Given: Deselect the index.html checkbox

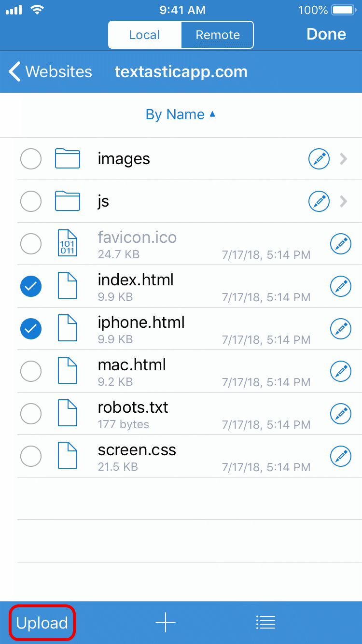Looking at the screenshot, I should 31,286.
